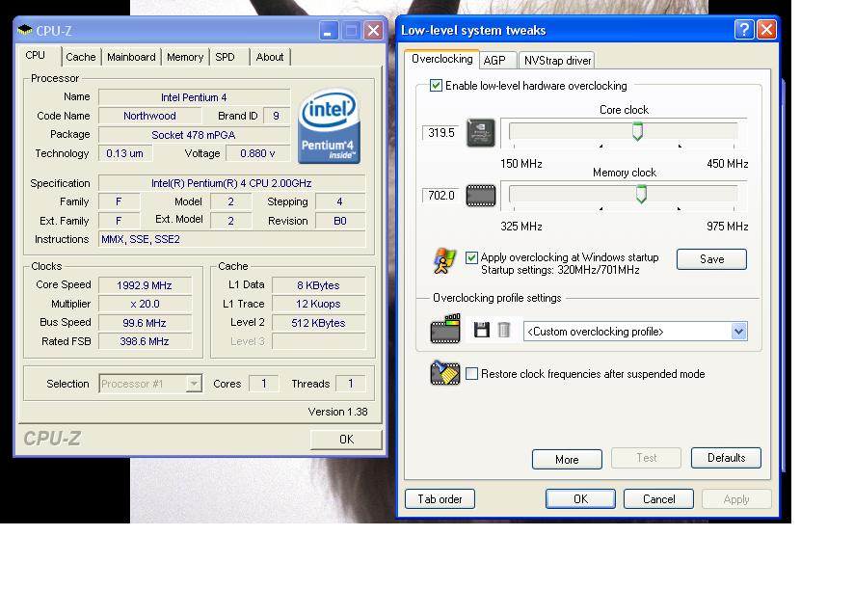Click the help question mark button
The height and width of the screenshot is (616, 854).
[744, 30]
